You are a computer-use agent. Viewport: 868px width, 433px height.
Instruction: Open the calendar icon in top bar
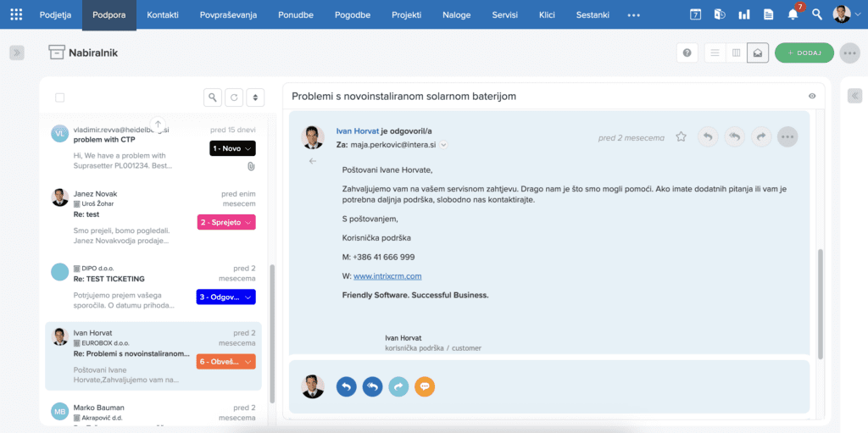pyautogui.click(x=695, y=14)
